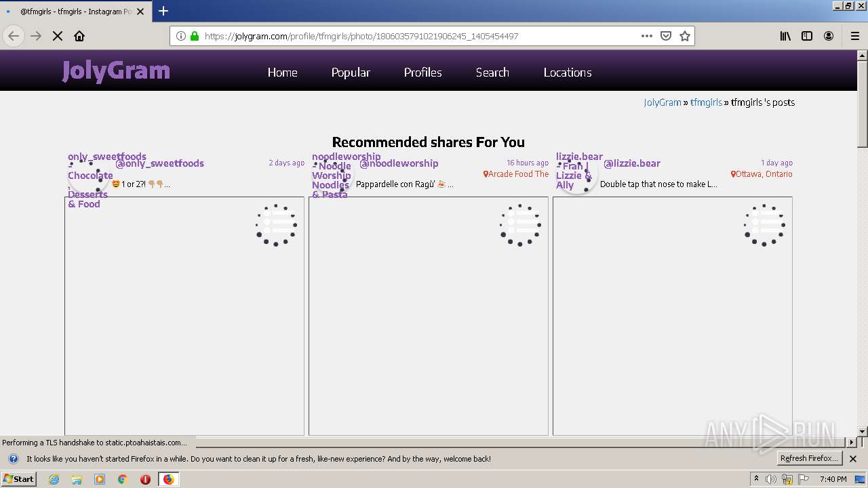Click the '1 day ago' timestamp
Image resolution: width=868 pixels, height=488 pixels.
pos(776,163)
